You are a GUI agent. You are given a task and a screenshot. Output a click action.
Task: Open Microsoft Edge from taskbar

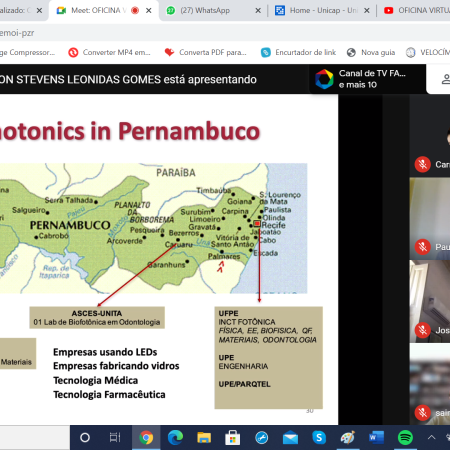pyautogui.click(x=175, y=437)
